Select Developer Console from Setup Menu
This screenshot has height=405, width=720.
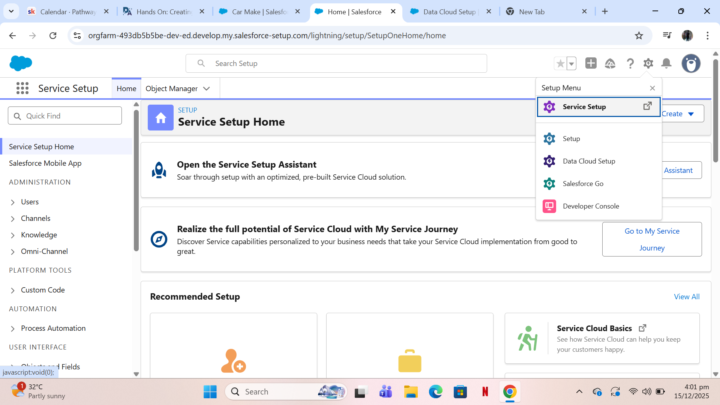coord(590,206)
